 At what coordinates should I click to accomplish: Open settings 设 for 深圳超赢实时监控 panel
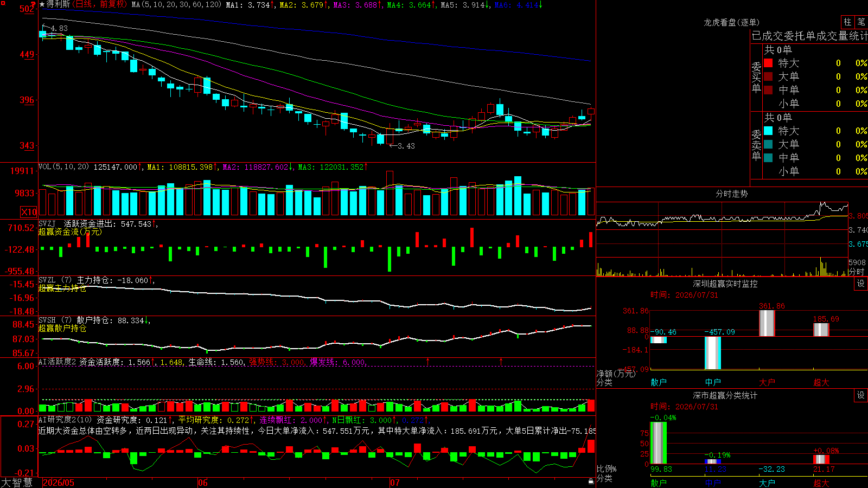click(x=861, y=284)
